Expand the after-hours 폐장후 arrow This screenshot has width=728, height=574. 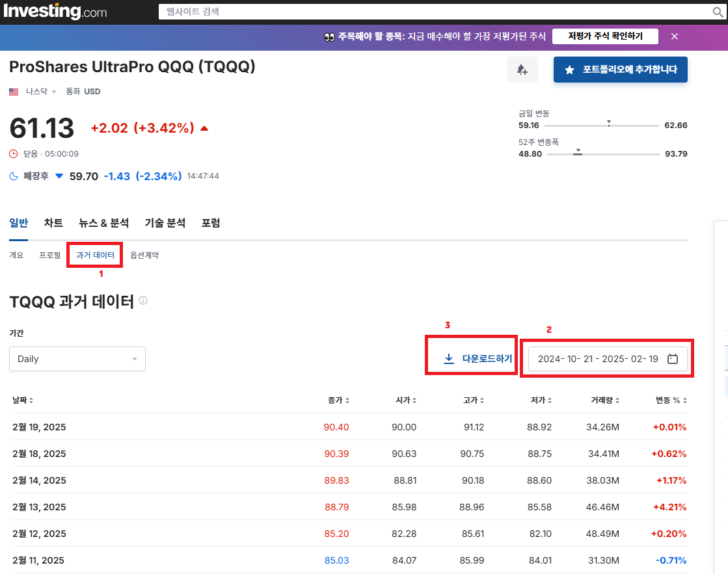[59, 176]
